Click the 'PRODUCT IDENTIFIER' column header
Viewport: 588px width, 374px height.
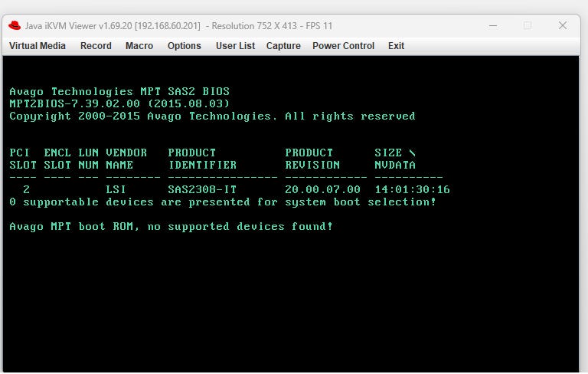coord(202,159)
